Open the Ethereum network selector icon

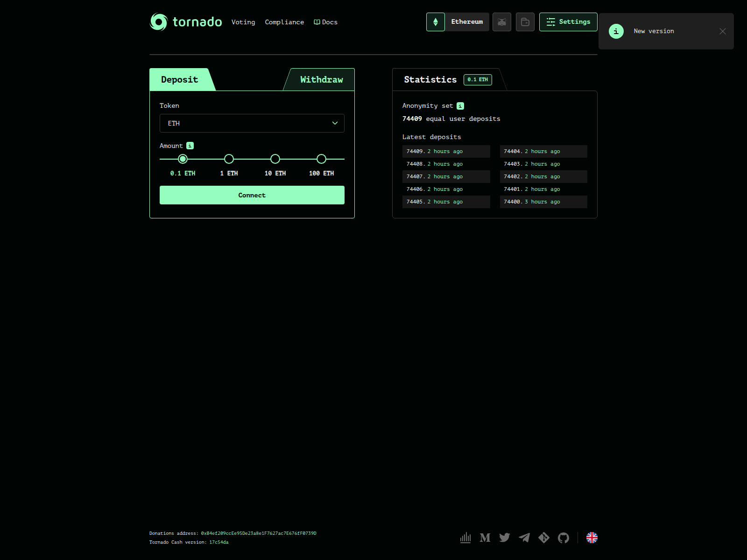(436, 22)
